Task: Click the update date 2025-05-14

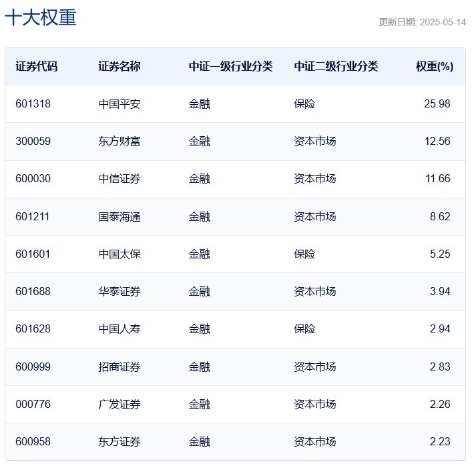Action: click(x=443, y=22)
